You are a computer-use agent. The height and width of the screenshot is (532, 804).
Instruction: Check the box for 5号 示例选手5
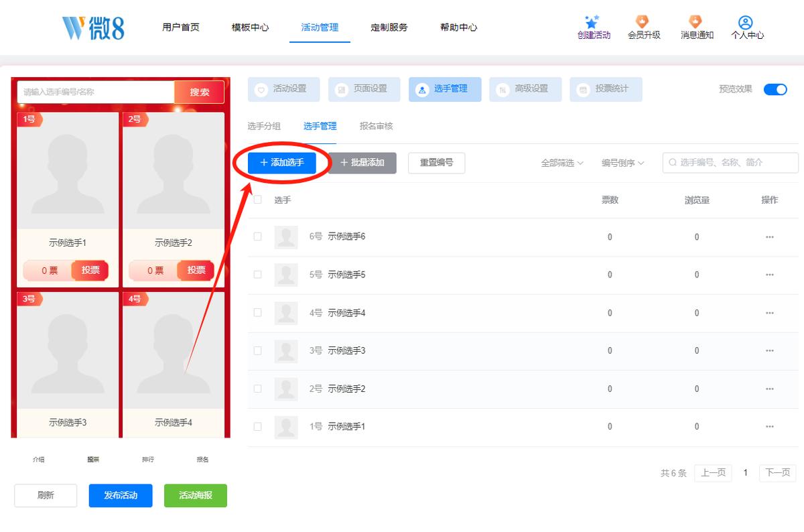(x=257, y=275)
